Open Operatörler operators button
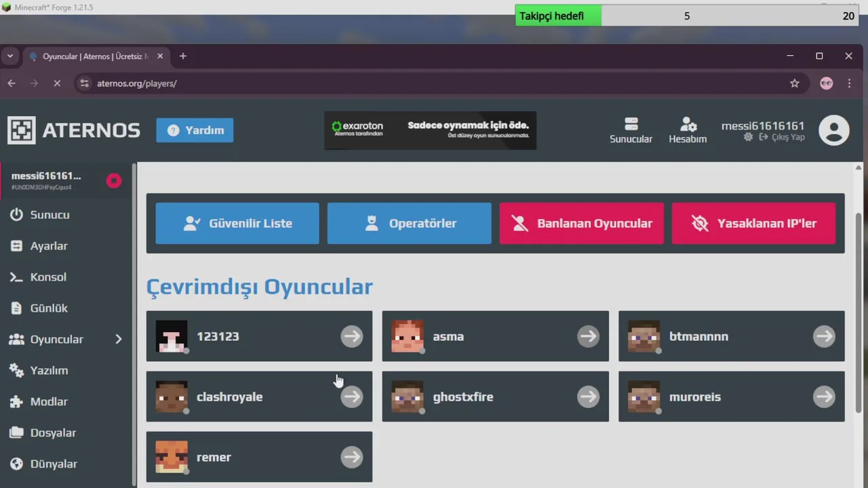Image resolution: width=868 pixels, height=488 pixels. pos(409,223)
